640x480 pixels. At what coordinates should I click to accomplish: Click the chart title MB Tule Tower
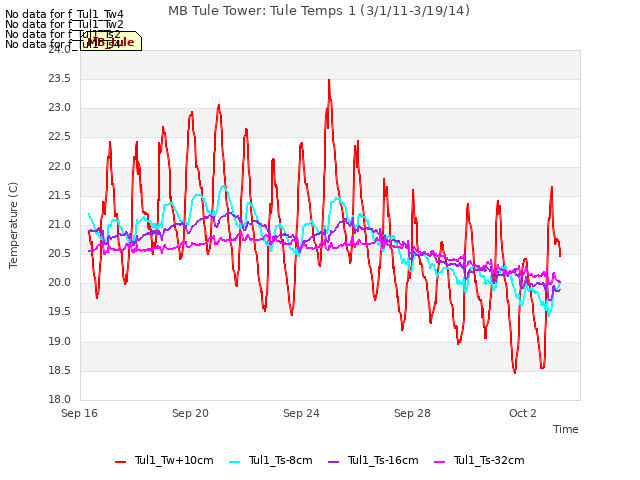[x=319, y=11]
